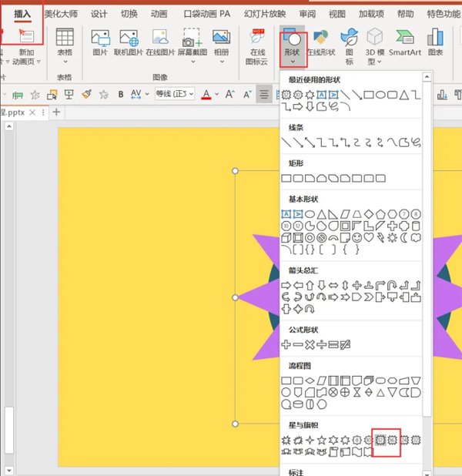Click the 图标 icons button with bird
This screenshot has width=462, height=476.
350,46
